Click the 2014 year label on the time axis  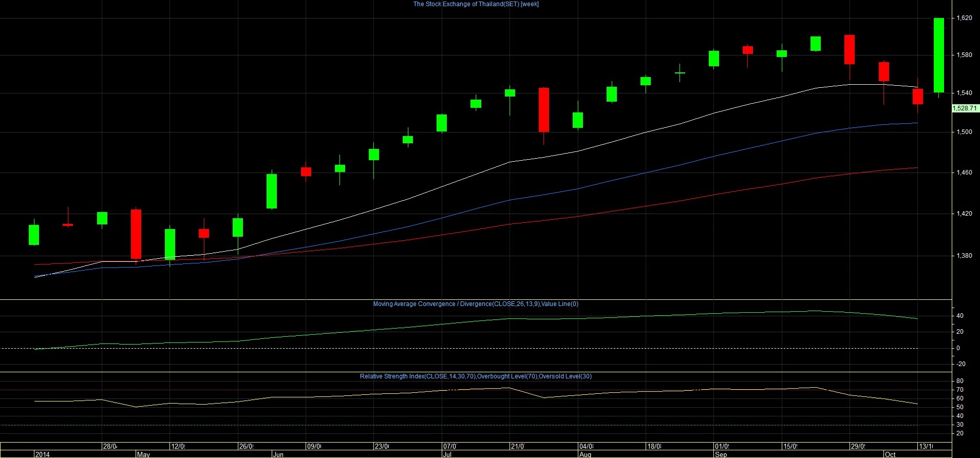pyautogui.click(x=43, y=454)
